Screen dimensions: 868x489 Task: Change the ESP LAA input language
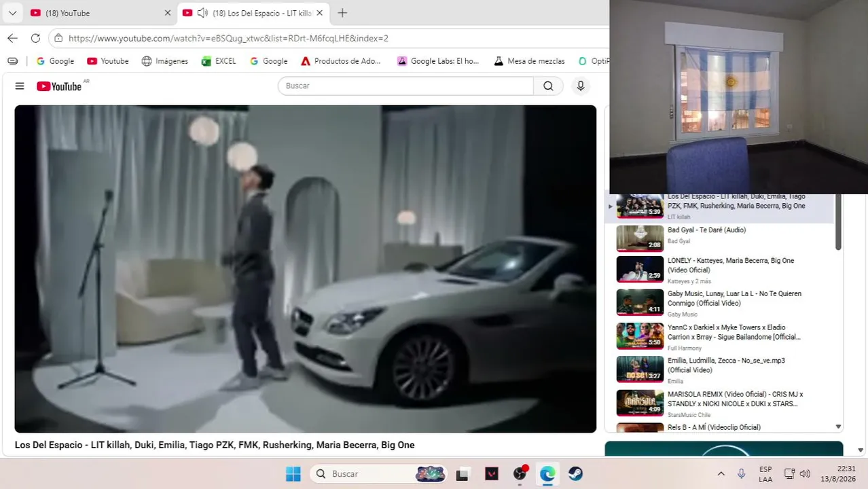pos(765,473)
